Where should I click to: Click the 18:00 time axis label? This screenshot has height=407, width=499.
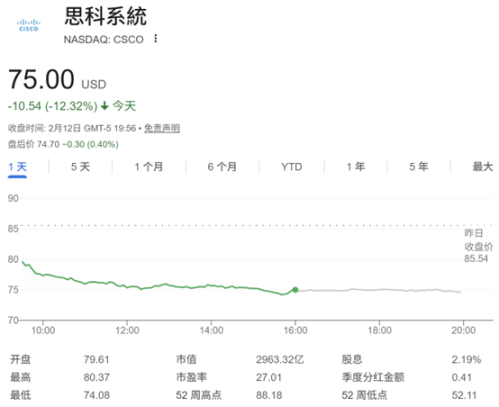click(x=380, y=330)
